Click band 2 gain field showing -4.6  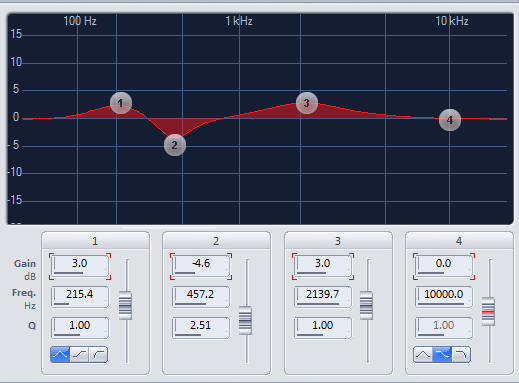201,266
